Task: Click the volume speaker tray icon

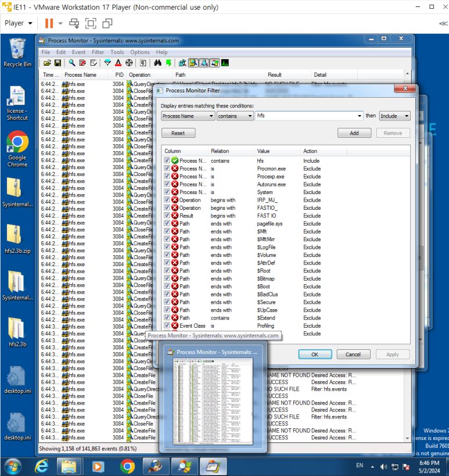Action: [x=383, y=467]
